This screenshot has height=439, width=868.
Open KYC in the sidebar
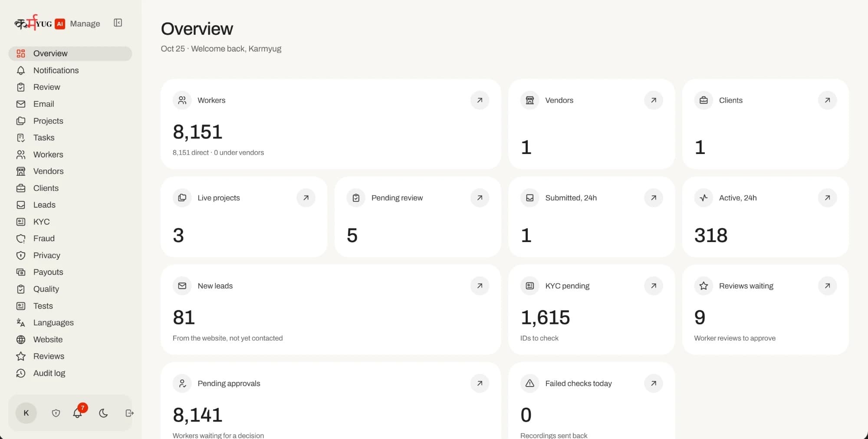70,222
